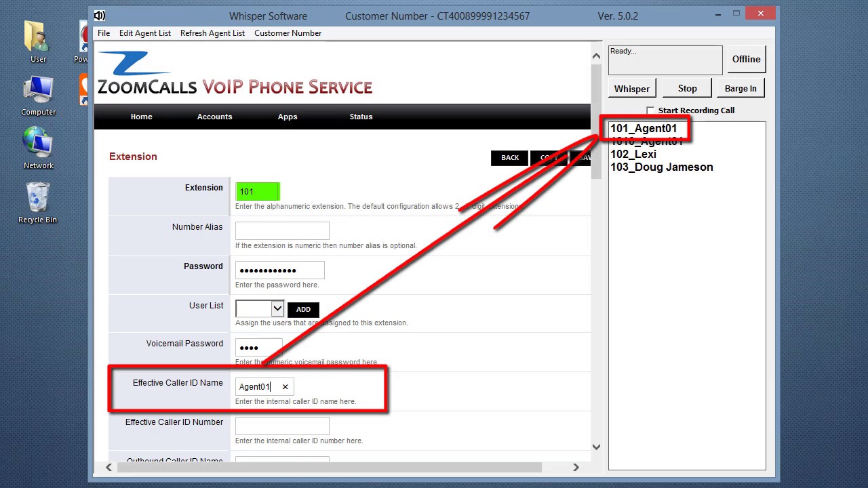Click the vertical scrollbar up arrow
The width and height of the screenshot is (868, 488).
pos(596,56)
